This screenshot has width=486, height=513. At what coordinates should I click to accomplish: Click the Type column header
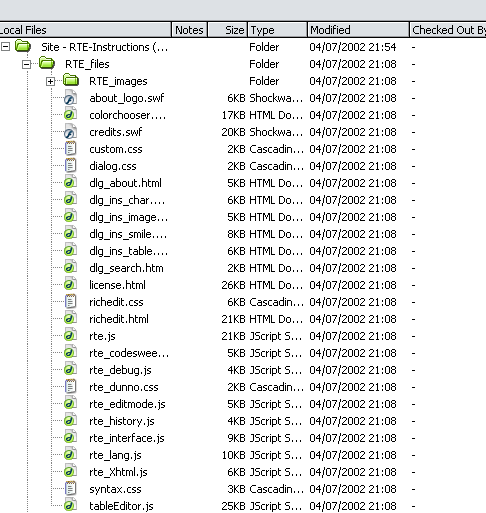tap(277, 30)
